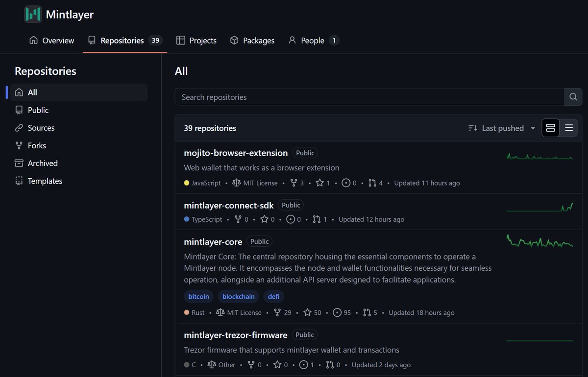Click the MIT License of mintlayer-core
The height and width of the screenshot is (377, 588).
(239, 312)
